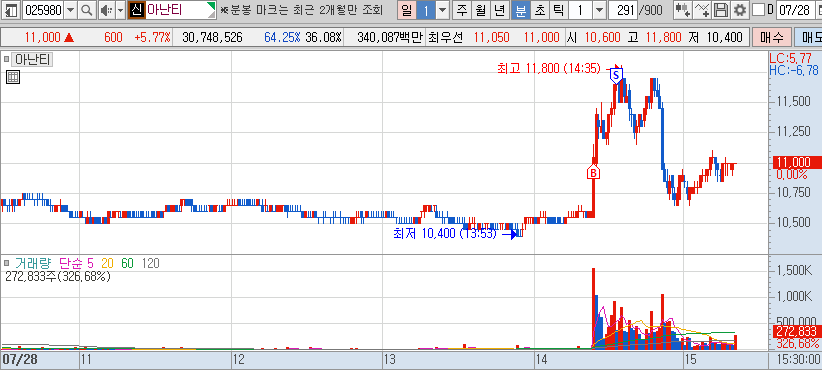This screenshot has height=370, width=822.
Task: Open the minute interval dropdown after 틱
Action: point(600,10)
